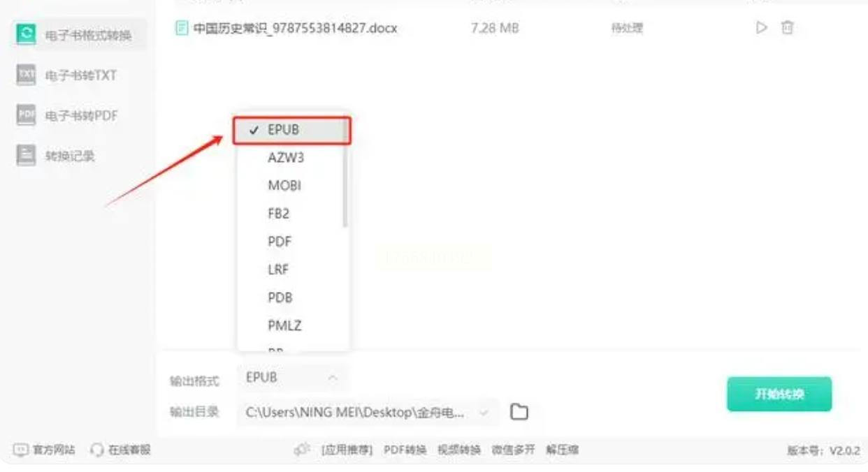Click the 开始转换 button

click(x=779, y=394)
